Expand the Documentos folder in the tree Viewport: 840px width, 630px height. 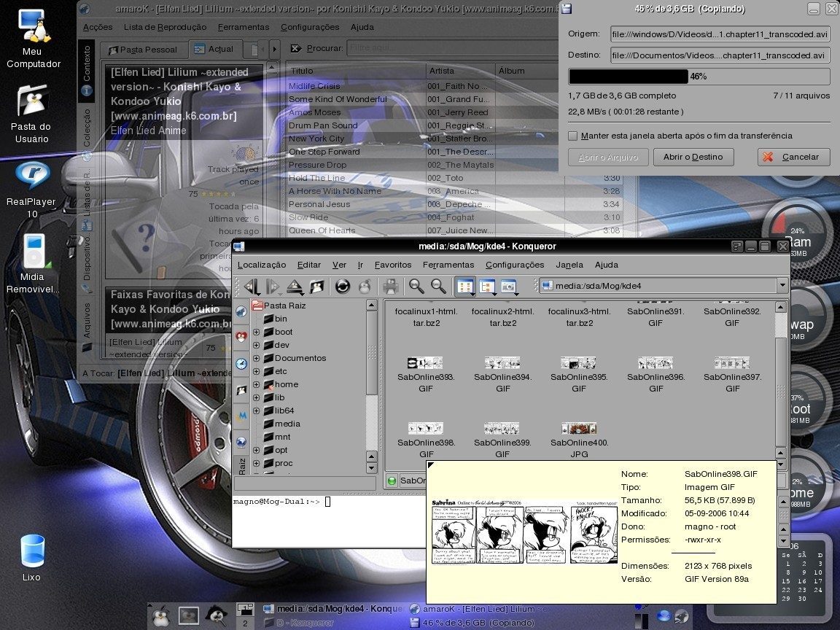coord(256,359)
